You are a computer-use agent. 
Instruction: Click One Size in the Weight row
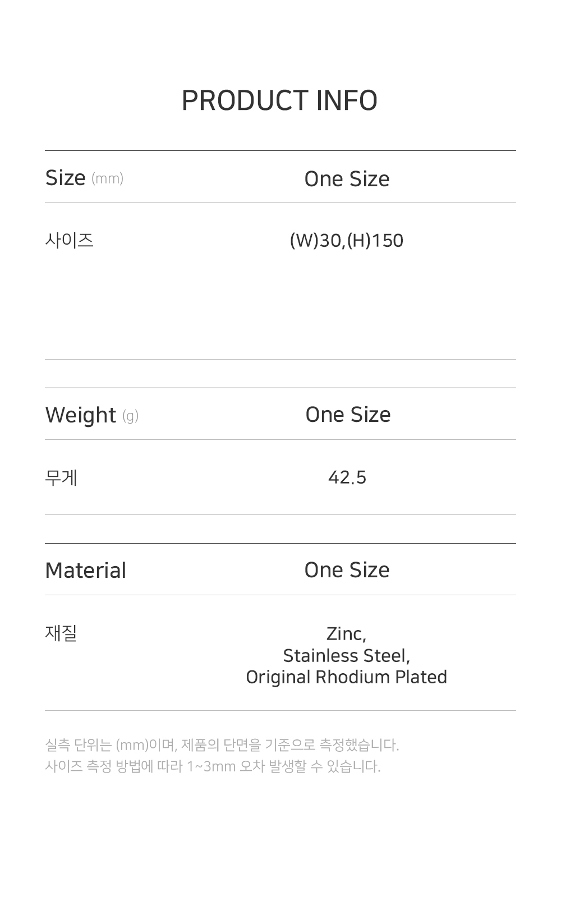click(x=348, y=415)
